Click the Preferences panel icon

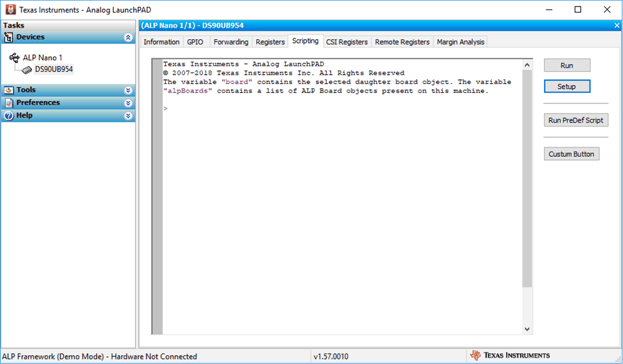tap(8, 103)
